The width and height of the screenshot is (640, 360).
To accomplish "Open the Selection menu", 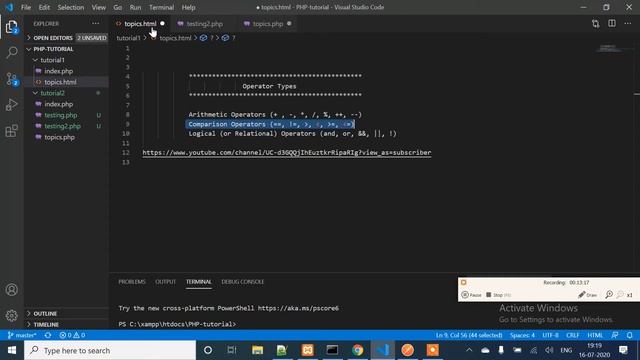I will pos(71,7).
